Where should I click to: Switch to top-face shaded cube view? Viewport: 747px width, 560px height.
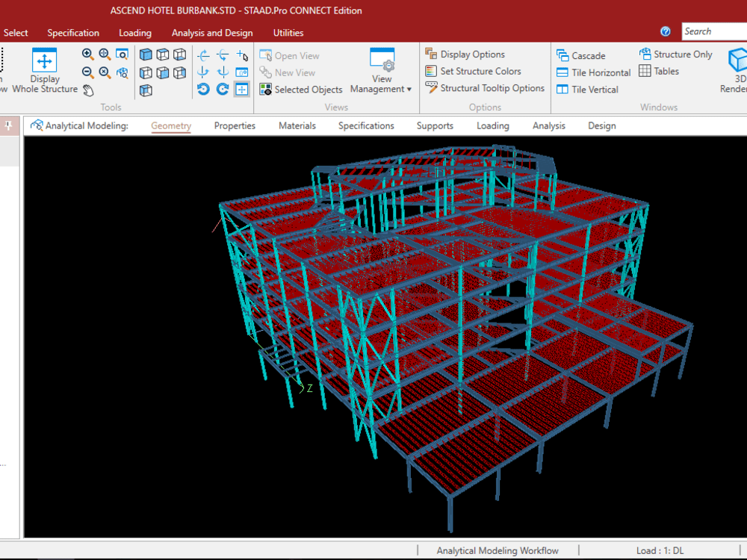(163, 55)
